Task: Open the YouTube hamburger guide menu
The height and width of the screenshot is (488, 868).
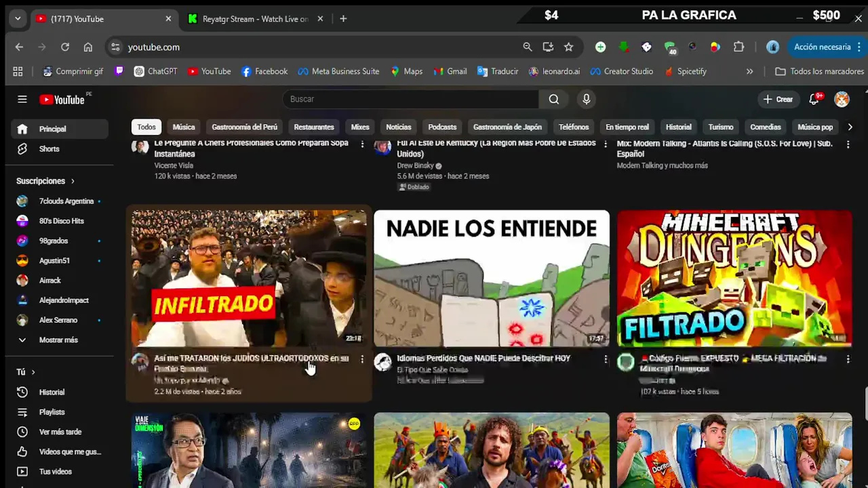Action: click(22, 100)
